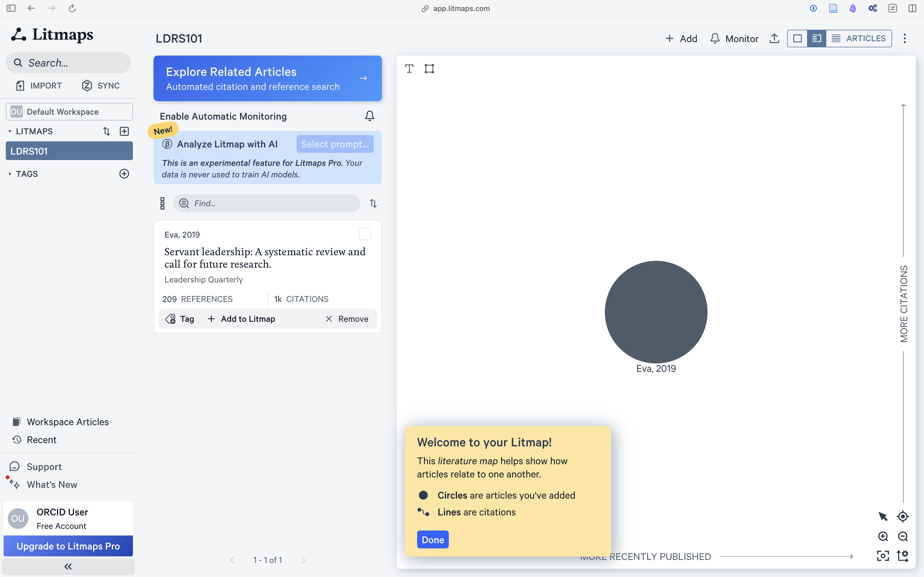Remove the Eva, 2019 article

click(347, 319)
